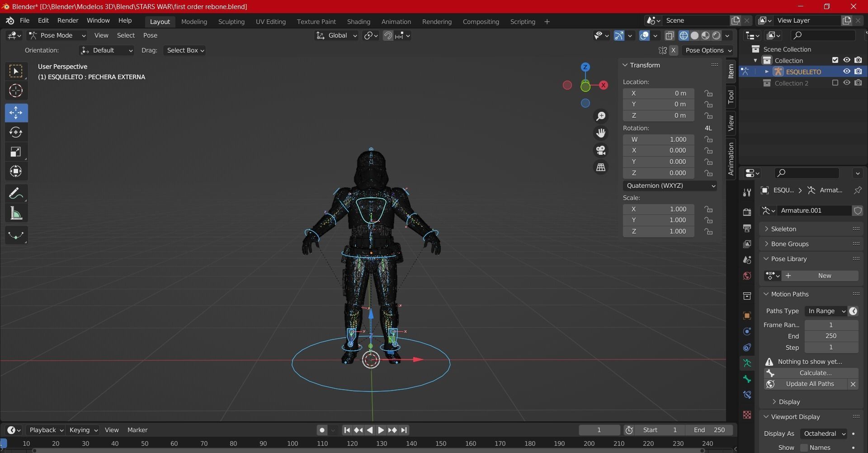
Task: Open Texture properties checker icon
Action: click(x=747, y=415)
